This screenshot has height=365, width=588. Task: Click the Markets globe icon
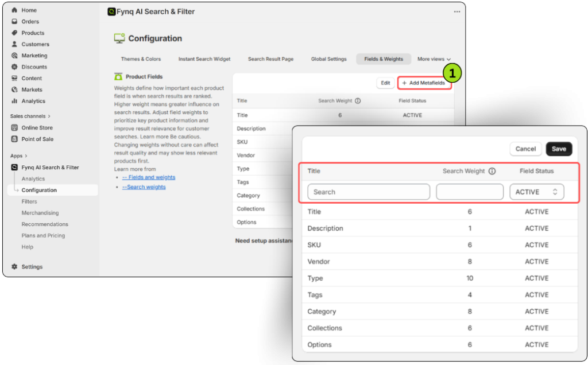[x=14, y=90]
